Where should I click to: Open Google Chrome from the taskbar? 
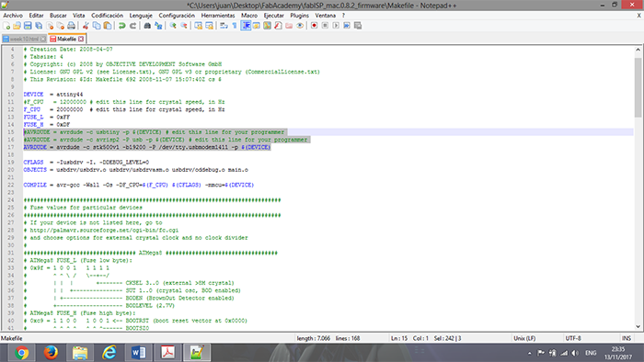[x=21, y=353]
